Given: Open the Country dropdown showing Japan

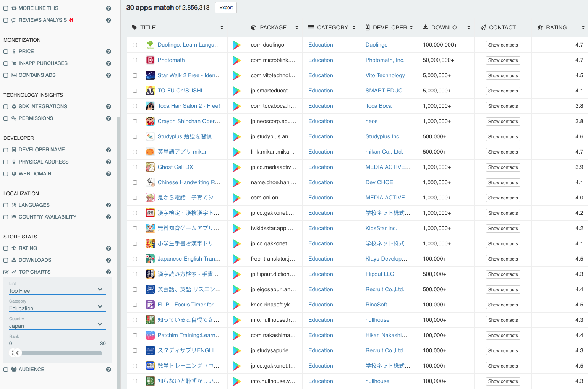Looking at the screenshot, I should pyautogui.click(x=57, y=326).
